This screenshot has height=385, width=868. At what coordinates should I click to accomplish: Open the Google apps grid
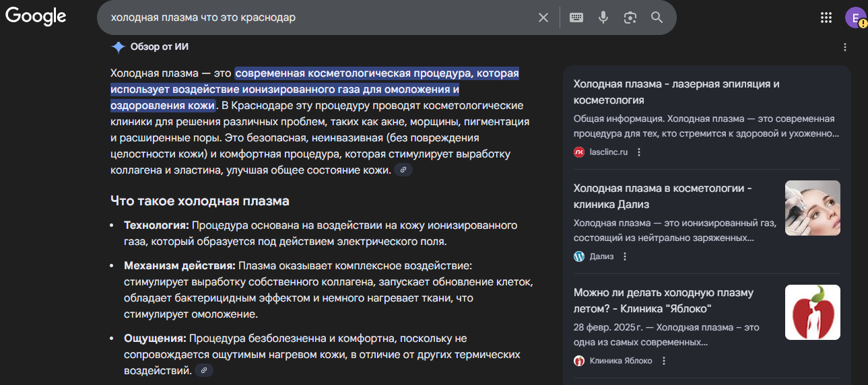click(x=826, y=17)
